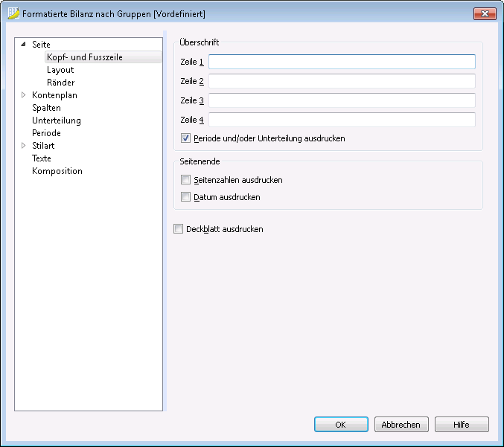The image size is (504, 447).
Task: Close the dialog with the red X
Action: 485,14
